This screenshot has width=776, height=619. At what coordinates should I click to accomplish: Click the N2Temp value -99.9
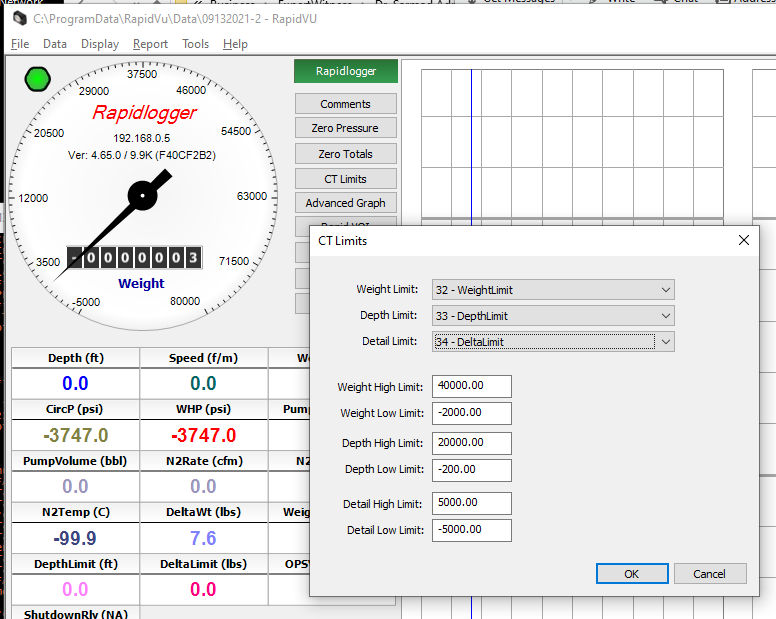click(x=75, y=538)
